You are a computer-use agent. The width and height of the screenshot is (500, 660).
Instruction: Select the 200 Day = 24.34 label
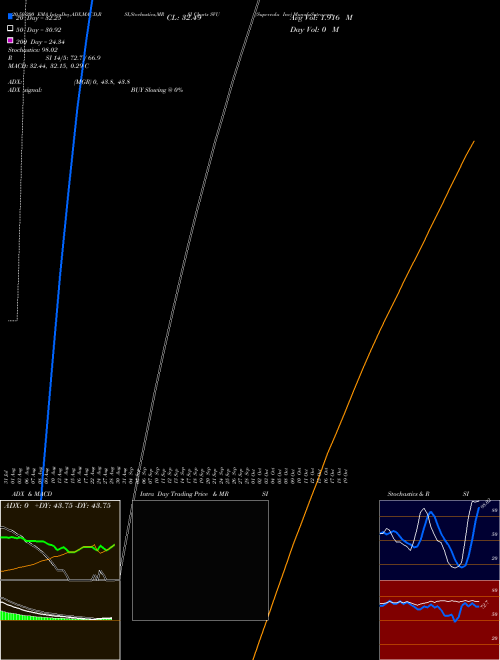click(40, 42)
